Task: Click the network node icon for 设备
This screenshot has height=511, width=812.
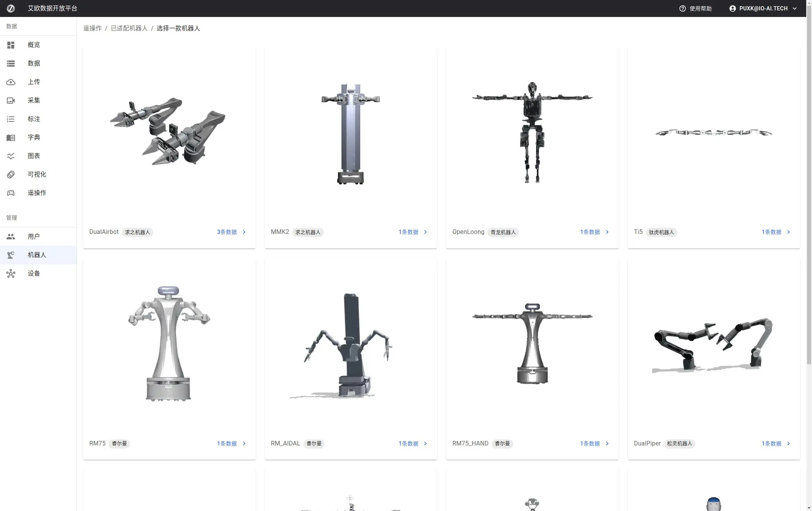Action: (x=11, y=274)
